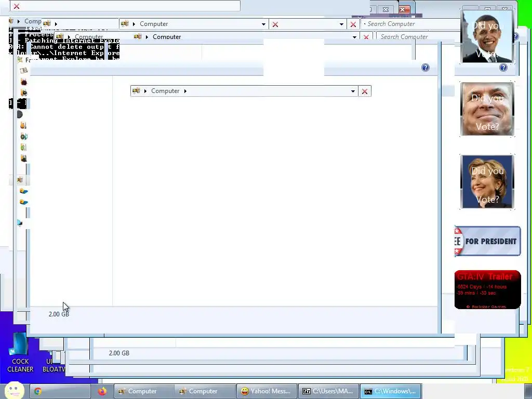Click the 2.00 GB text in the front window details pane
The height and width of the screenshot is (399, 532).
59,314
